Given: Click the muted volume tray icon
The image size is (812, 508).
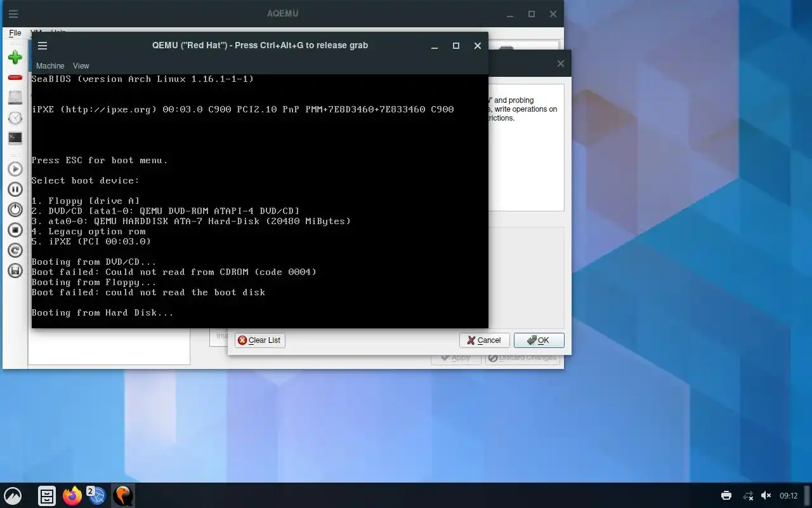Looking at the screenshot, I should (x=766, y=496).
